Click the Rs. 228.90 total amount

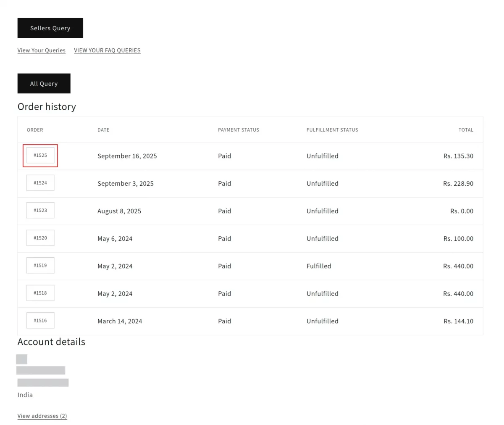(x=458, y=184)
